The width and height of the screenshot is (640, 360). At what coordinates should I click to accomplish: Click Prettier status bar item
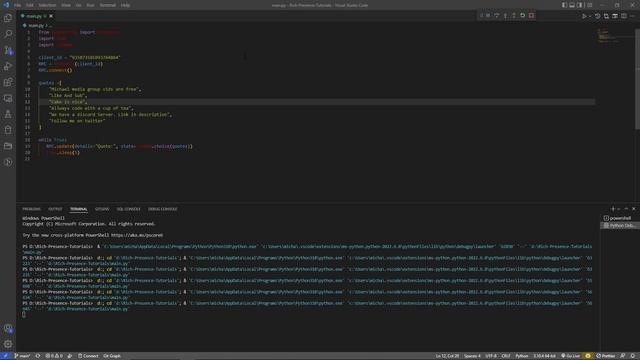point(606,356)
